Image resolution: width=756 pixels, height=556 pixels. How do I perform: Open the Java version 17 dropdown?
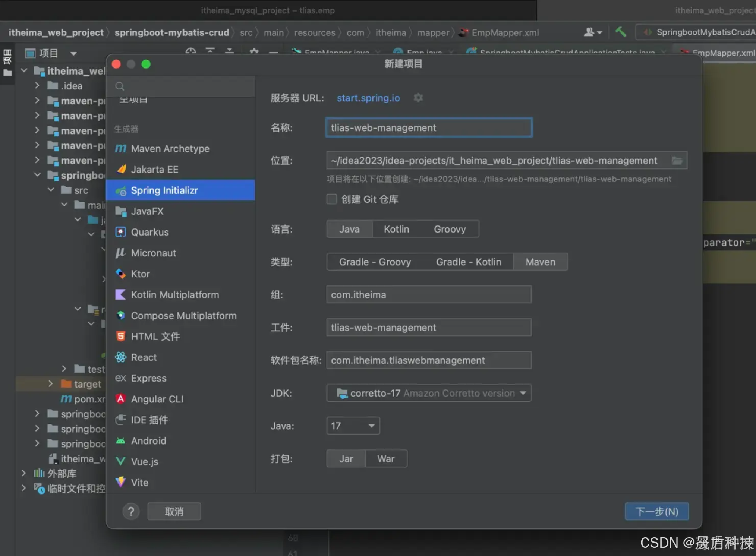pyautogui.click(x=353, y=426)
